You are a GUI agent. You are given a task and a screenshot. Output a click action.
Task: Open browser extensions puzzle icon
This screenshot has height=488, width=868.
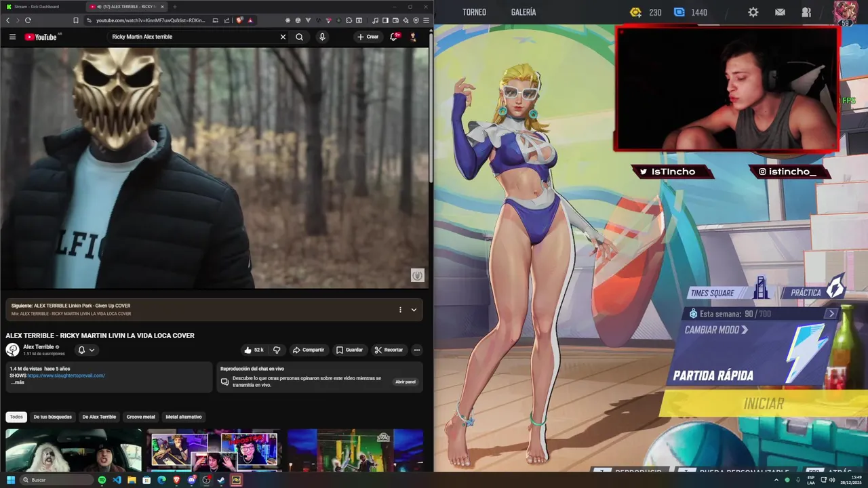(x=349, y=20)
